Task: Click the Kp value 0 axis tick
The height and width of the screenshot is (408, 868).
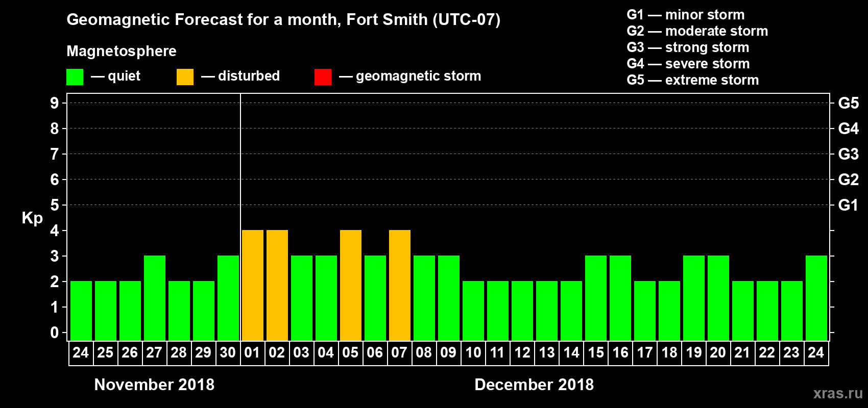Action: click(55, 333)
